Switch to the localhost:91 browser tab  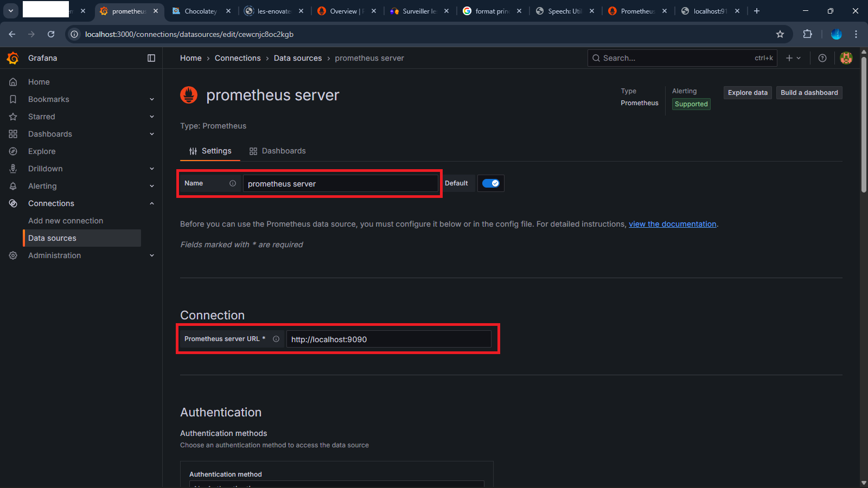[x=710, y=11]
